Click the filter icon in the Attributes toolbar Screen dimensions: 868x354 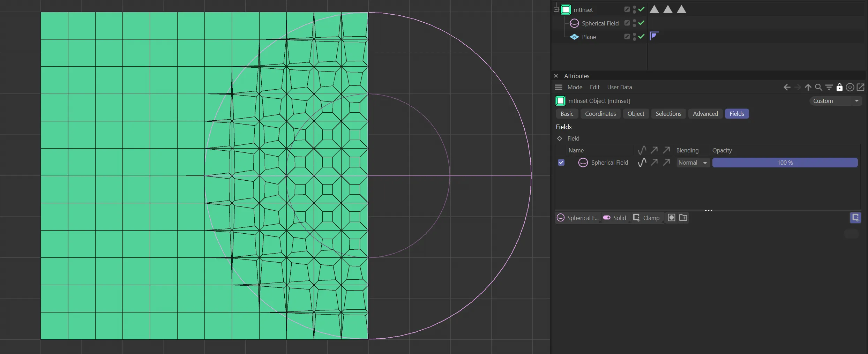[x=829, y=87]
